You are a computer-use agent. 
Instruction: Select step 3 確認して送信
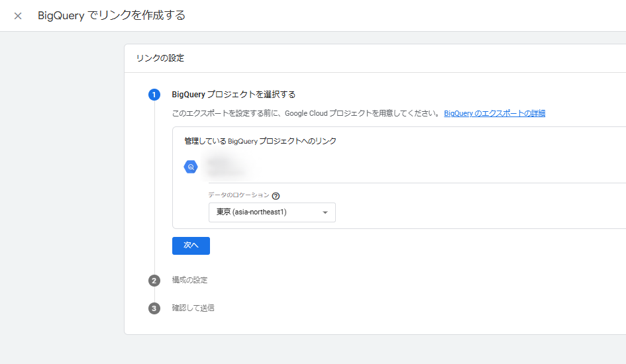(193, 308)
